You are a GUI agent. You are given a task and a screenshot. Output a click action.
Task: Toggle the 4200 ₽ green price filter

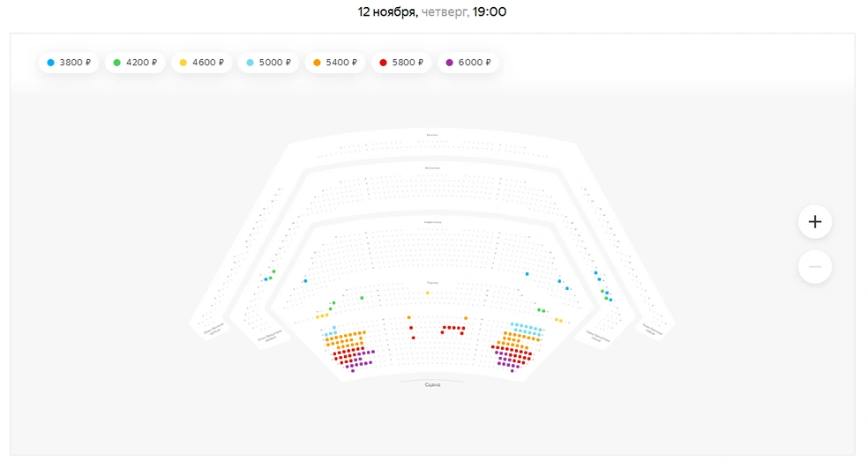click(135, 63)
